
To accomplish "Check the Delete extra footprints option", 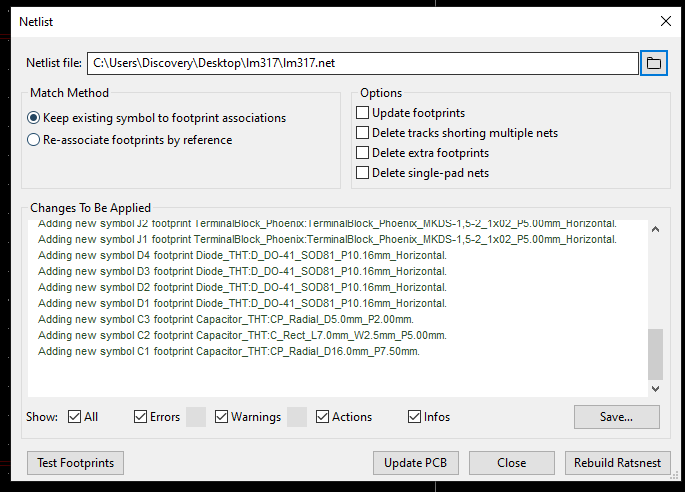I will click(363, 153).
